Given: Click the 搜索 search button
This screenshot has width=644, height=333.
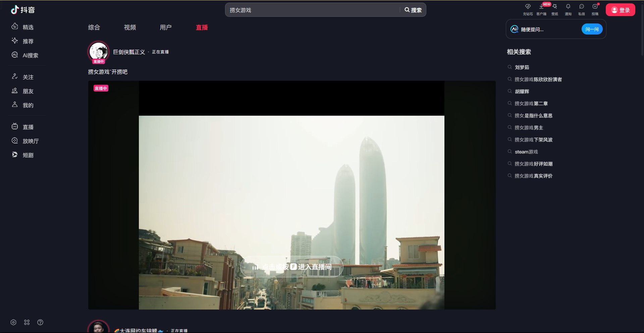Looking at the screenshot, I should click(x=413, y=10).
